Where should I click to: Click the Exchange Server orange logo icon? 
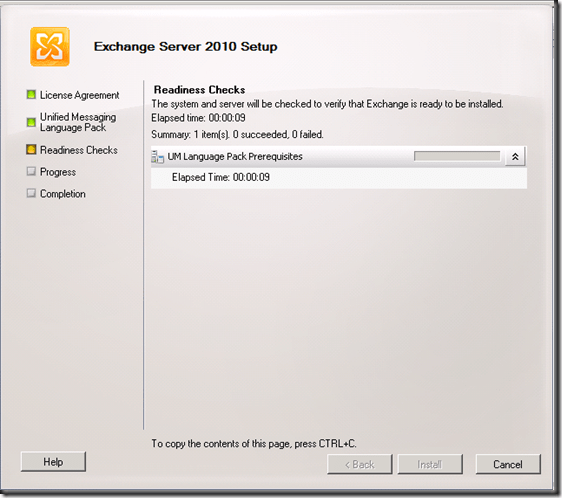49,47
